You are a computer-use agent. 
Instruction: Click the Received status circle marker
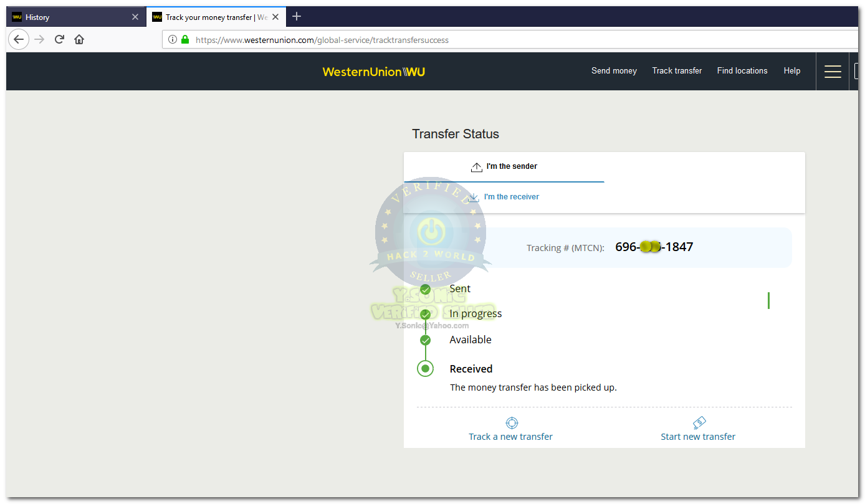click(x=425, y=369)
